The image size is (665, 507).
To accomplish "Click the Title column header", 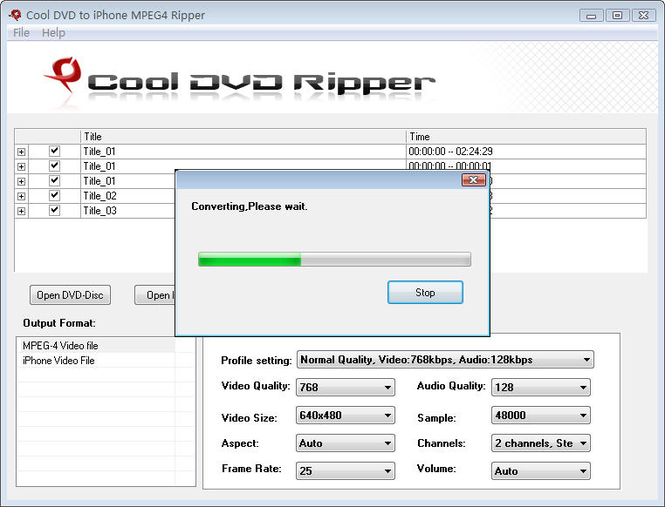I will click(243, 137).
